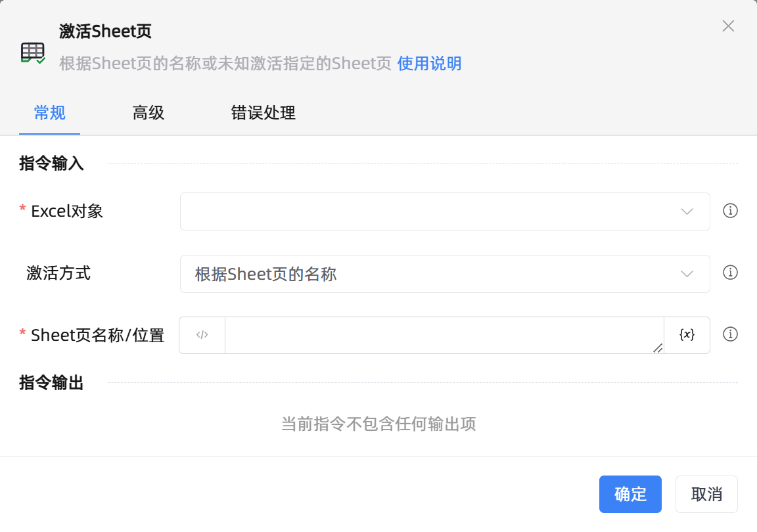Switch to the 高级 tab

149,113
